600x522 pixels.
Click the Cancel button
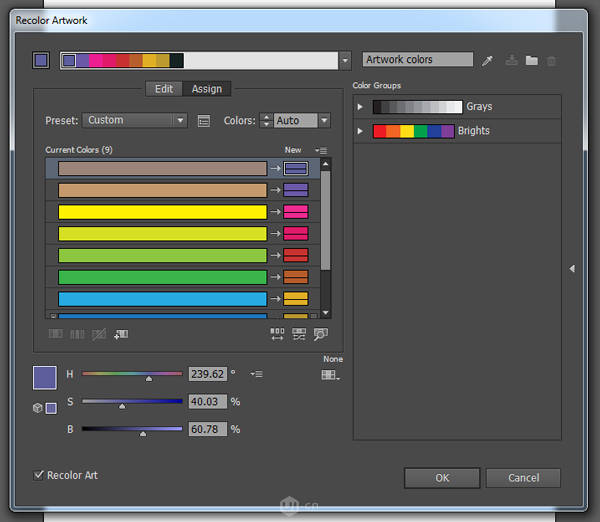(x=523, y=478)
